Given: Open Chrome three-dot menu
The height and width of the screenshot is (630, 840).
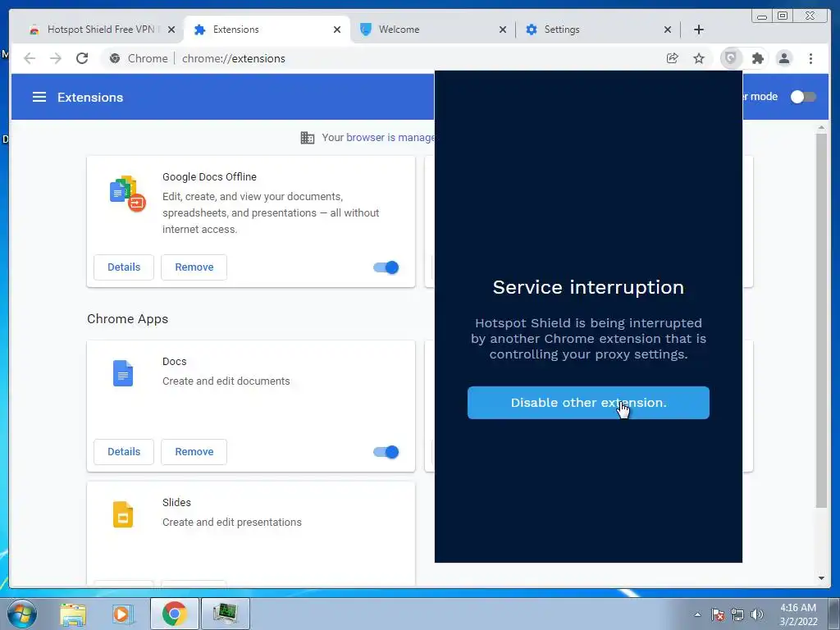Looking at the screenshot, I should [x=810, y=58].
